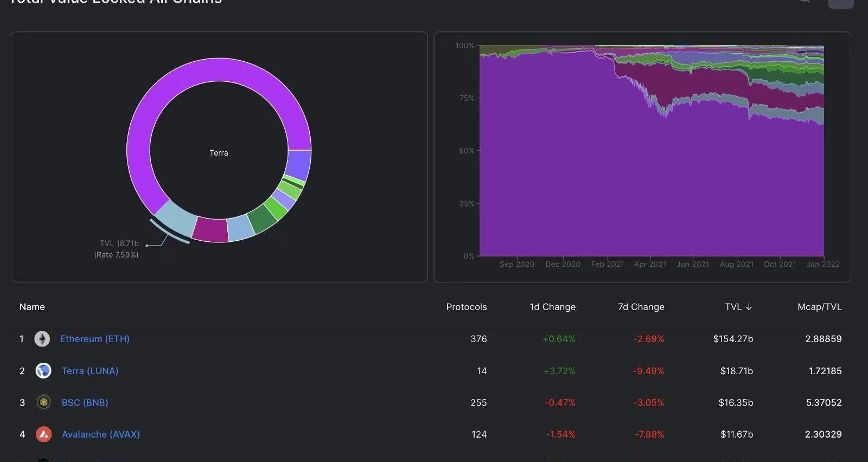Click the BSC logo icon in the table
This screenshot has width=868, height=462.
click(x=43, y=402)
